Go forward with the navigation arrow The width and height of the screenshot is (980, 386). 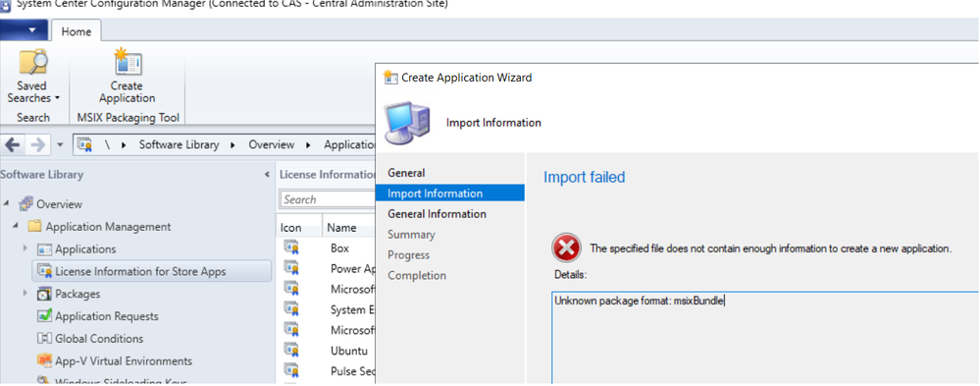[37, 145]
